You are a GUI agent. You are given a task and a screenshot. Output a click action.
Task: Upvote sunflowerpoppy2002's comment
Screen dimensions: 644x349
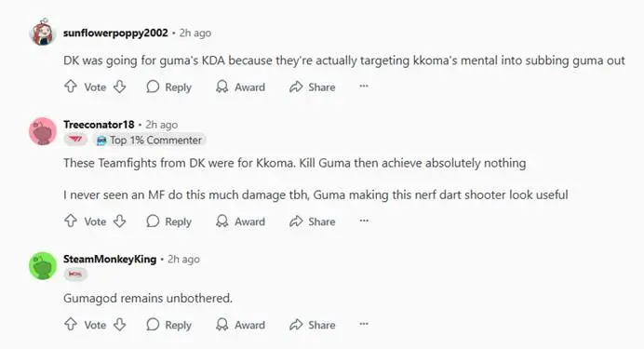[71, 87]
